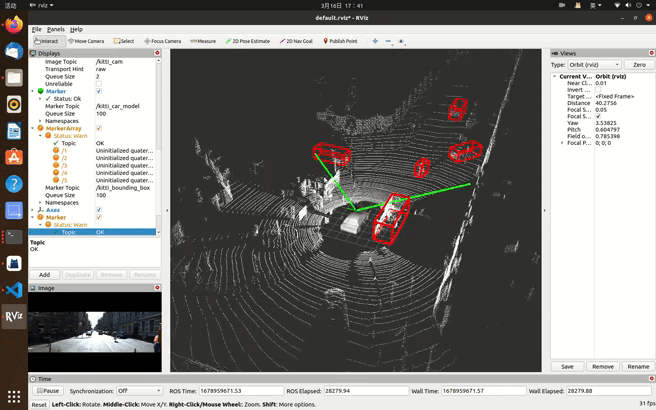Pick the Measure tool
The width and height of the screenshot is (656, 410).
[x=203, y=41]
